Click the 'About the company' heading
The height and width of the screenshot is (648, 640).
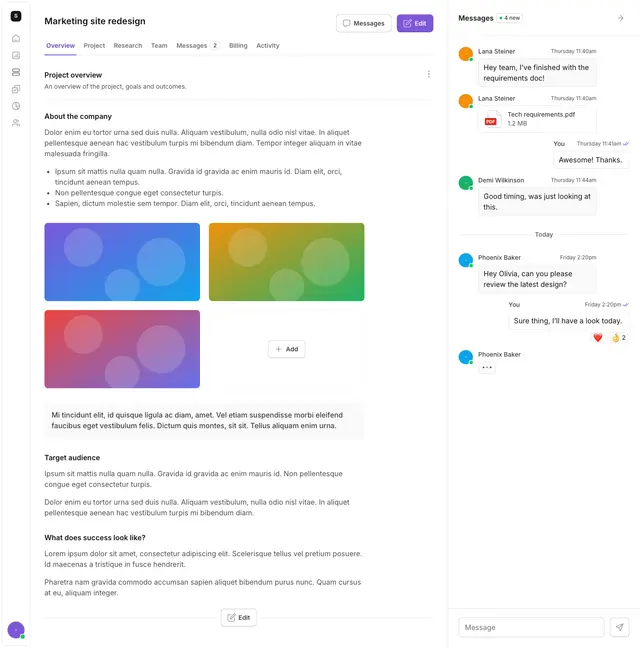pyautogui.click(x=78, y=117)
